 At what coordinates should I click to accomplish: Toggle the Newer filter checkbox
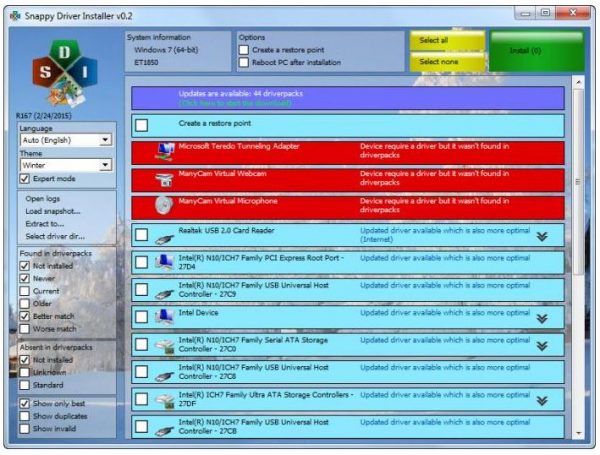[x=24, y=278]
